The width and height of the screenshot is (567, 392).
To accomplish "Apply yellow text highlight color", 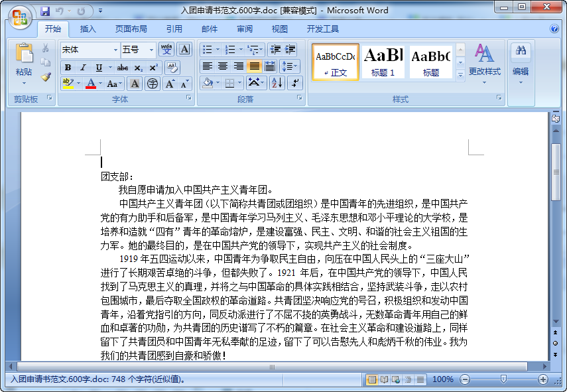I will click(x=68, y=84).
